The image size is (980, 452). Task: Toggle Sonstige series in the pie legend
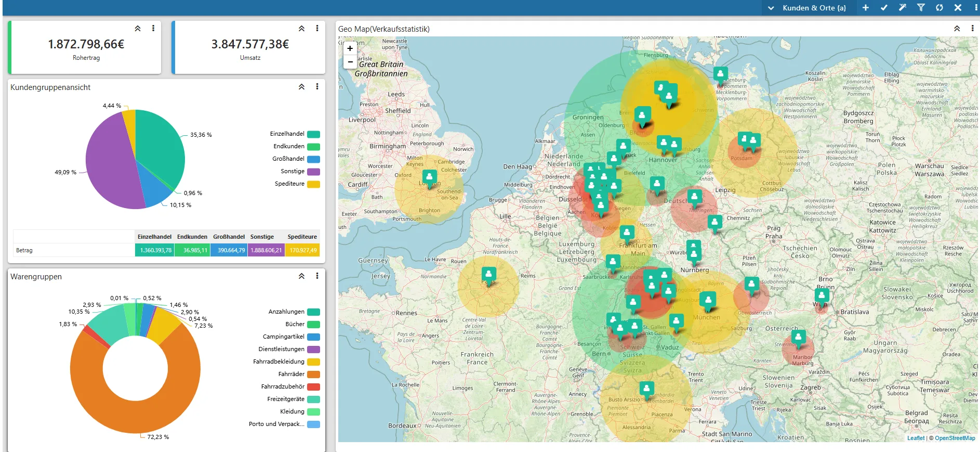point(300,172)
